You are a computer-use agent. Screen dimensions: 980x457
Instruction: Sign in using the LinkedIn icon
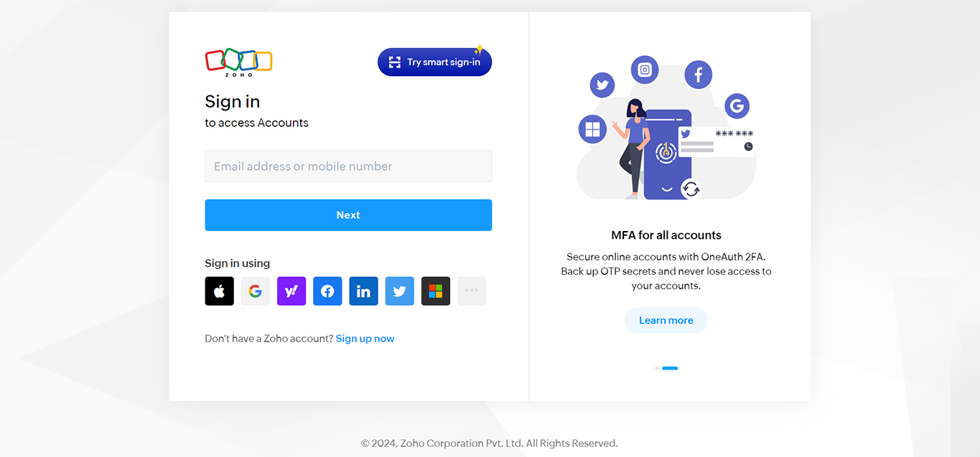(363, 291)
